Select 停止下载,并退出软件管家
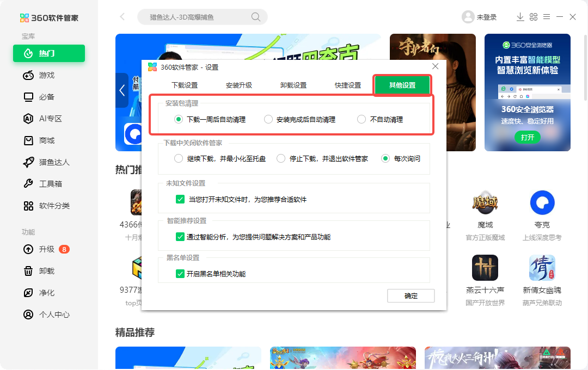This screenshot has height=370, width=588. click(322, 158)
